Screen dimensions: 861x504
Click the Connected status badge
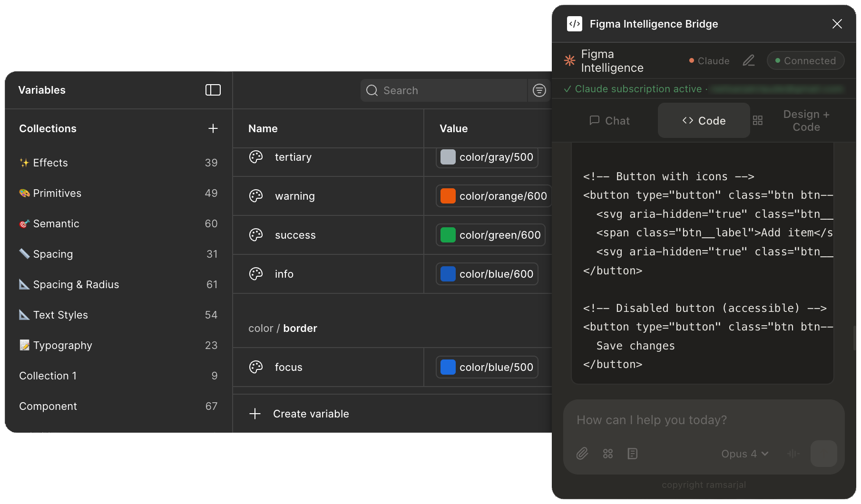tap(805, 61)
